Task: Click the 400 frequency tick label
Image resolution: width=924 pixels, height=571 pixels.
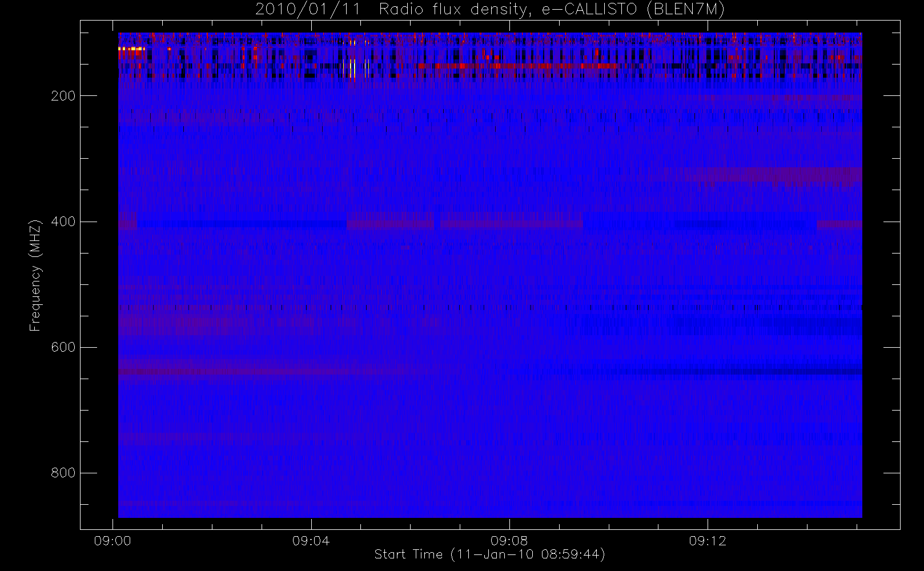Action: tap(63, 222)
